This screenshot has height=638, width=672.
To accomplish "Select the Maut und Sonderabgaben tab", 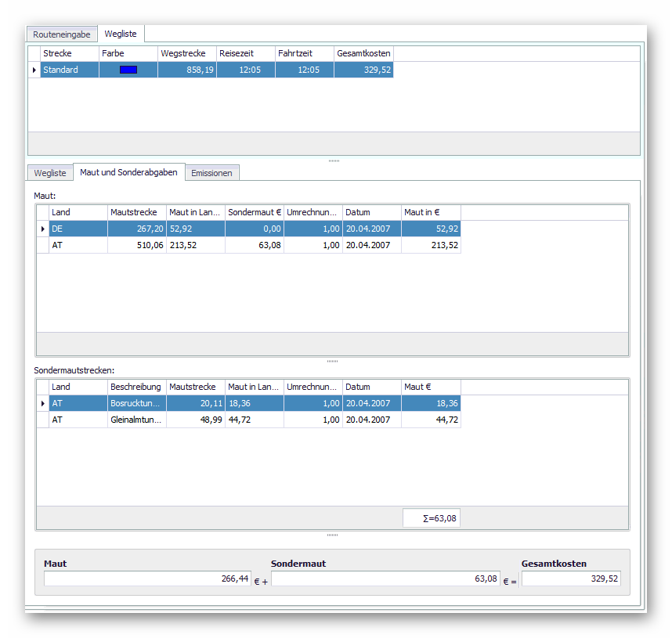I will click(x=129, y=172).
